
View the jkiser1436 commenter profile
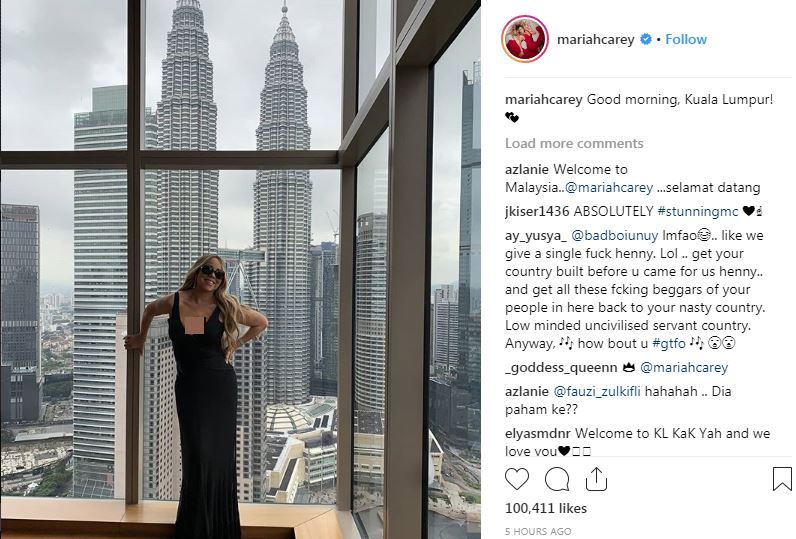[537, 211]
